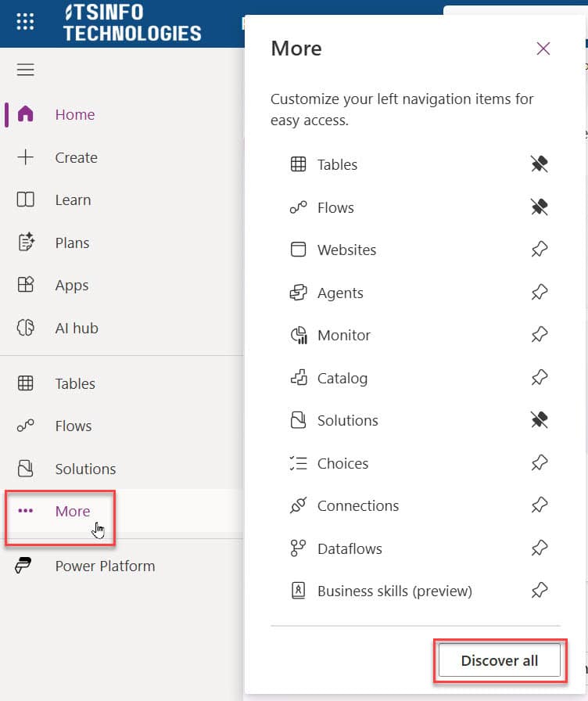Click the Power Platform icon in sidebar
588x701 pixels.
(x=23, y=566)
